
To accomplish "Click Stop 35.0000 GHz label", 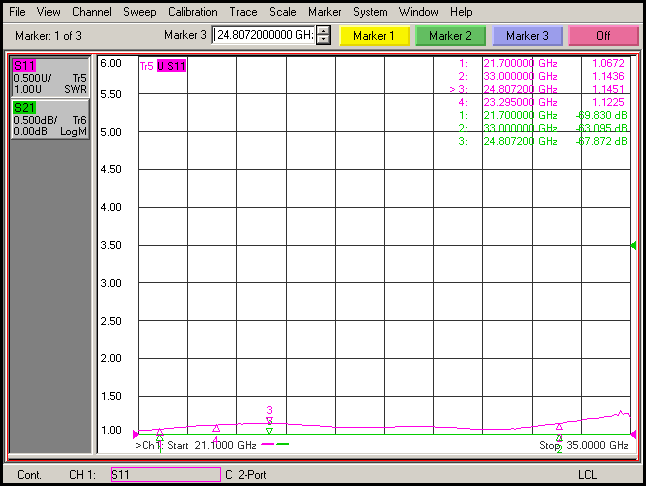I will pos(584,445).
